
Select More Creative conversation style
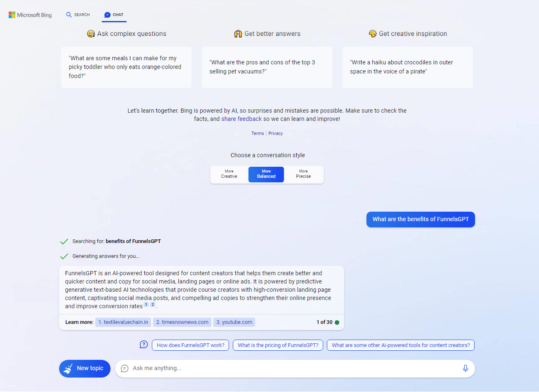[x=229, y=174]
